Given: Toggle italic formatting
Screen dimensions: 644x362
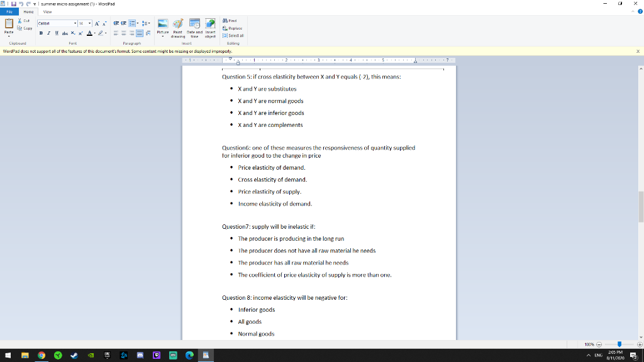Looking at the screenshot, I should click(x=48, y=33).
